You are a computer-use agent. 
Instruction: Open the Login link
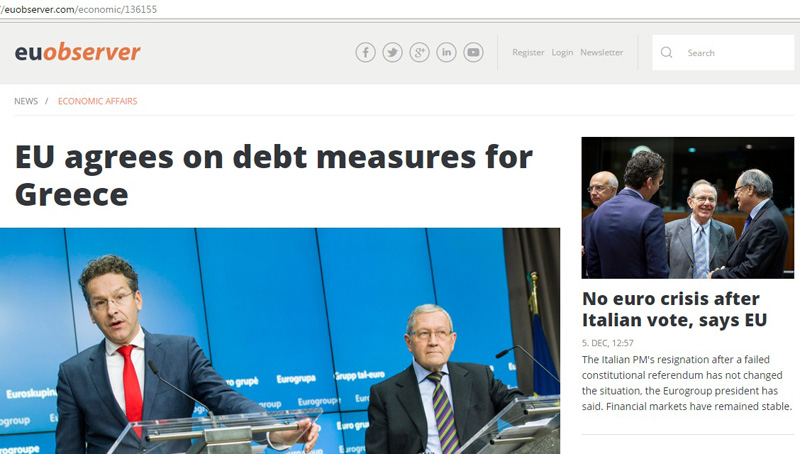(x=562, y=53)
